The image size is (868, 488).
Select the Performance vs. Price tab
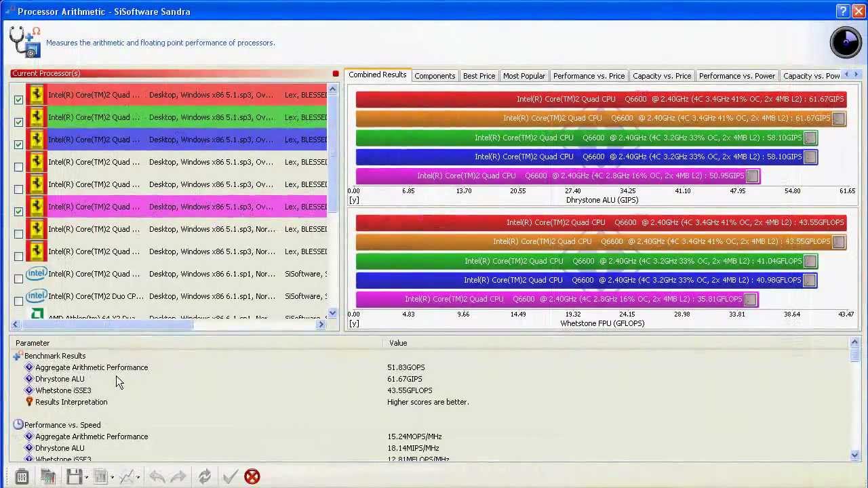pyautogui.click(x=589, y=76)
